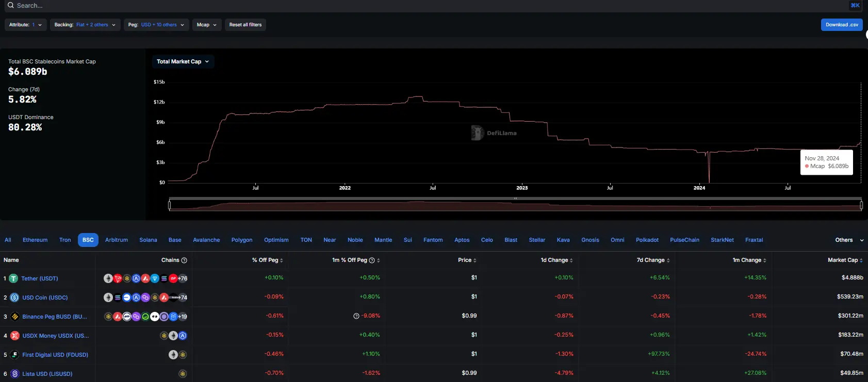Click the Ethereum chain icon in First Digital USD row

pos(173,355)
